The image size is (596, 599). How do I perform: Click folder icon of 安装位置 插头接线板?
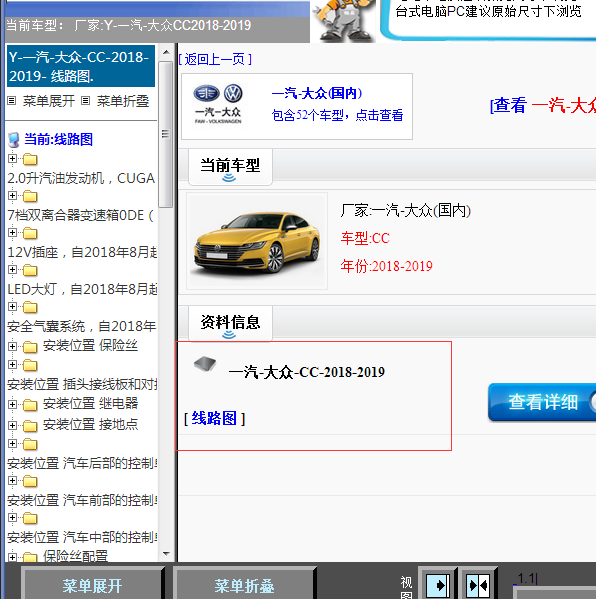(30, 366)
